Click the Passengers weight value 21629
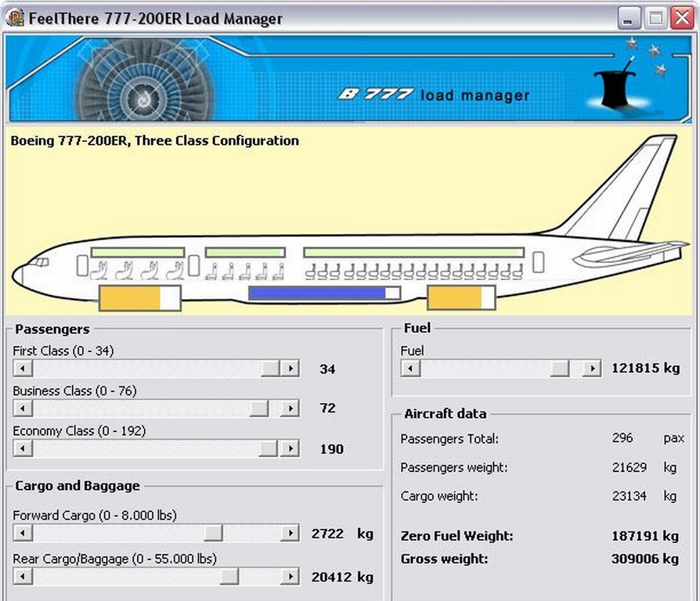The width and height of the screenshot is (700, 601). [629, 467]
